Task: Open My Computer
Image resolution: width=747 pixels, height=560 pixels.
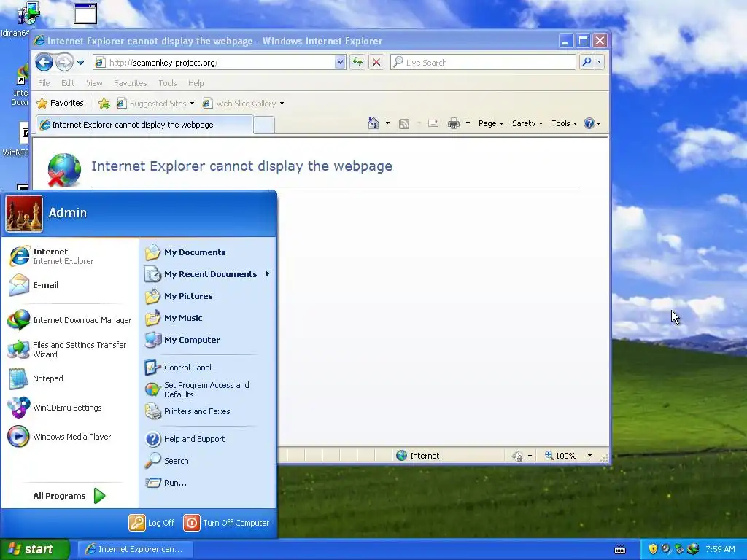Action: 208,340
